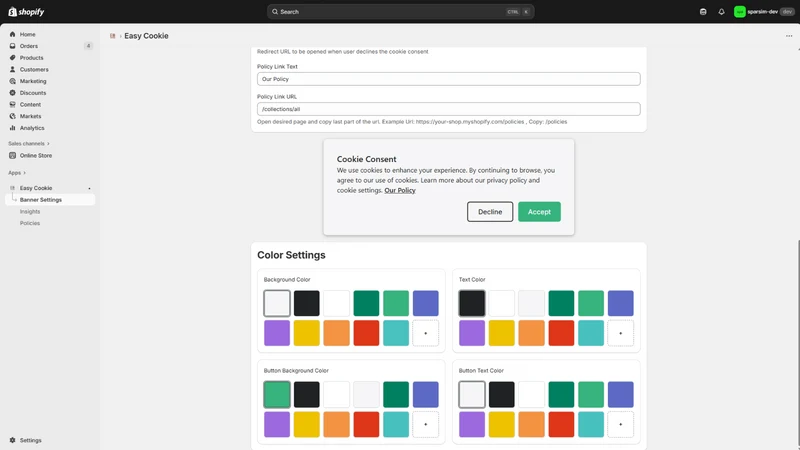Viewport: 800px width, 450px height.
Task: Click the search magnifier icon
Action: click(x=275, y=12)
